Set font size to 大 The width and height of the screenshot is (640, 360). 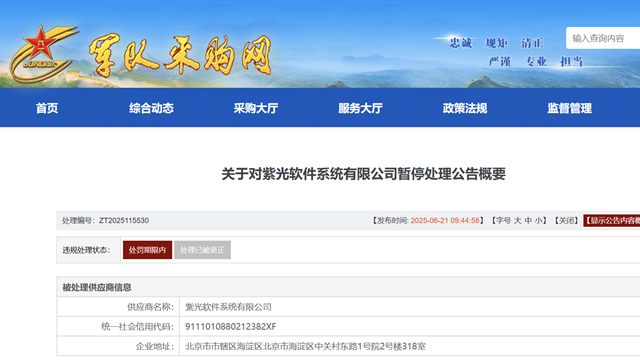[517, 221]
